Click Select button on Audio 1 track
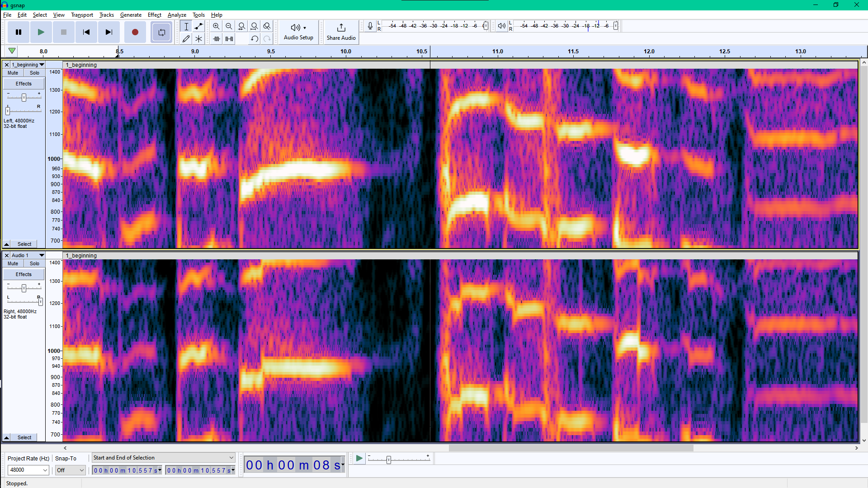The image size is (868, 488). (24, 437)
